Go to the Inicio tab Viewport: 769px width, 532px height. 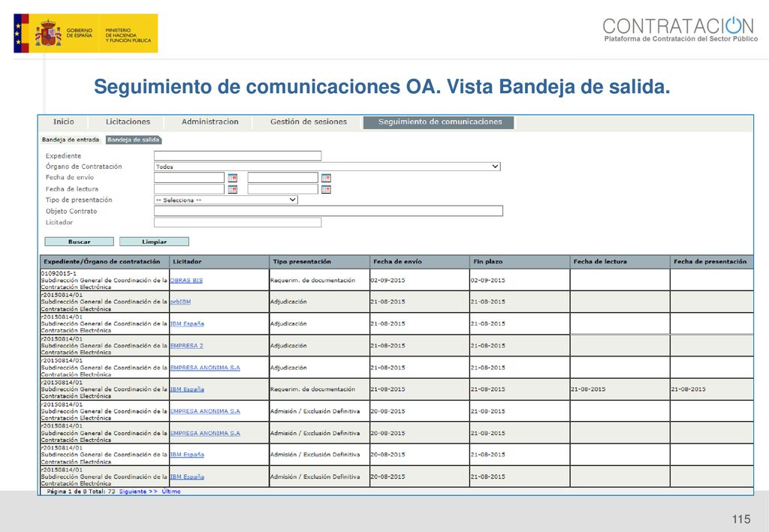tap(64, 122)
